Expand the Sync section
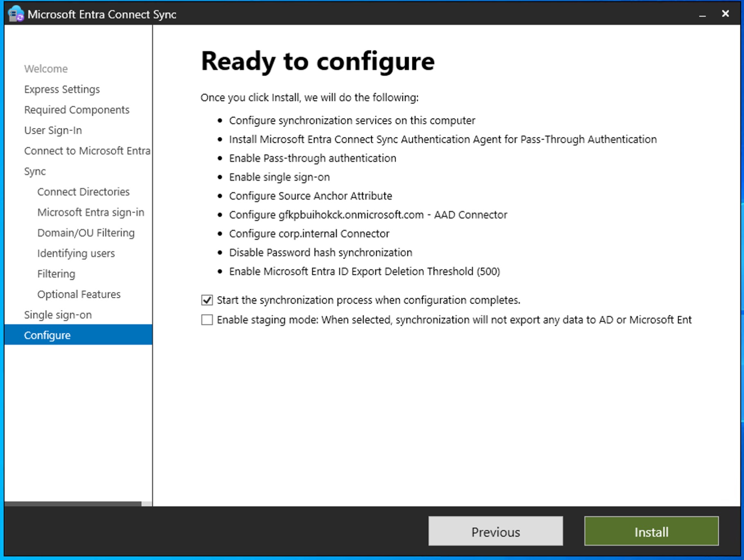Image resolution: width=744 pixels, height=560 pixels. [34, 171]
